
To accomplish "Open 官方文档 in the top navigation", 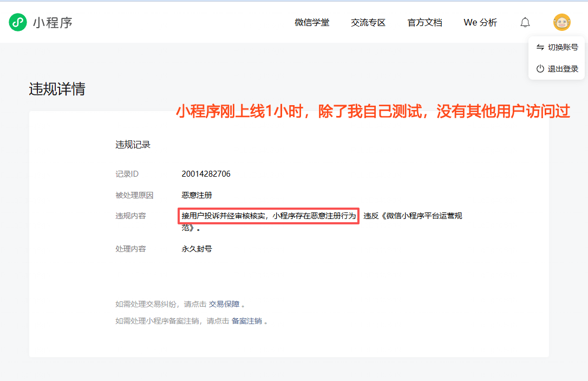I will click(424, 23).
